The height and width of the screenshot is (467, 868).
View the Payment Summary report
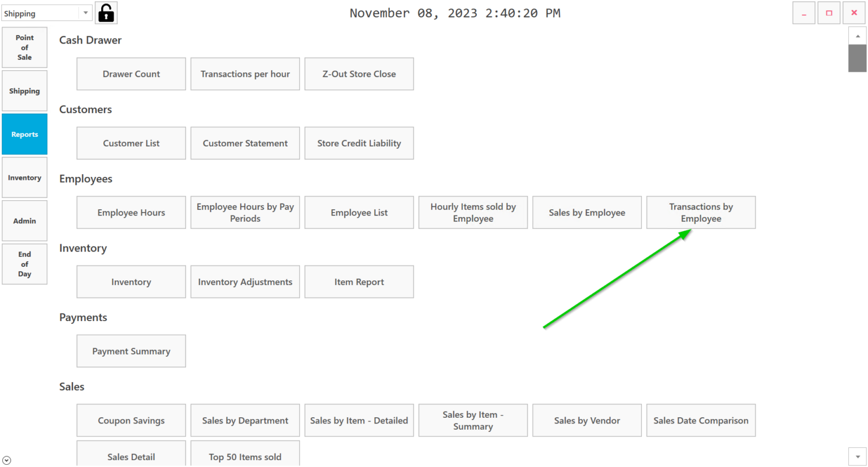coord(131,351)
